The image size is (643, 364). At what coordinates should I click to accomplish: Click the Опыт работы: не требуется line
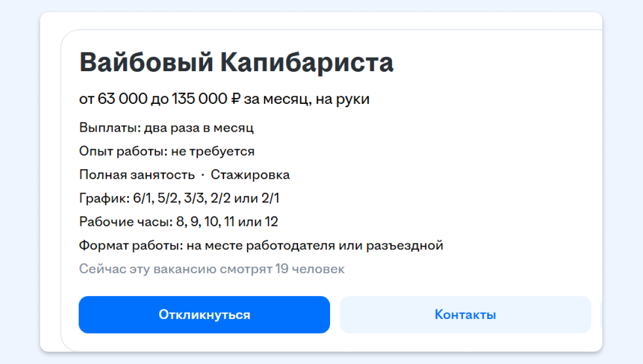coord(167,151)
